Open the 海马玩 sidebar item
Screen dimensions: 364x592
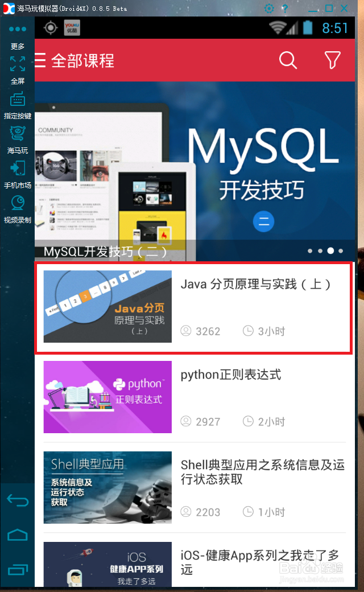tap(18, 140)
